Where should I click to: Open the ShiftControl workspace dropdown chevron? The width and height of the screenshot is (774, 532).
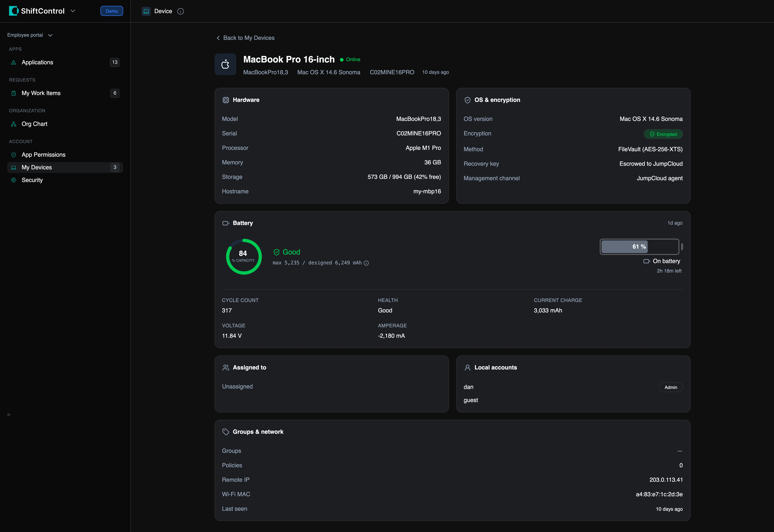click(x=73, y=11)
